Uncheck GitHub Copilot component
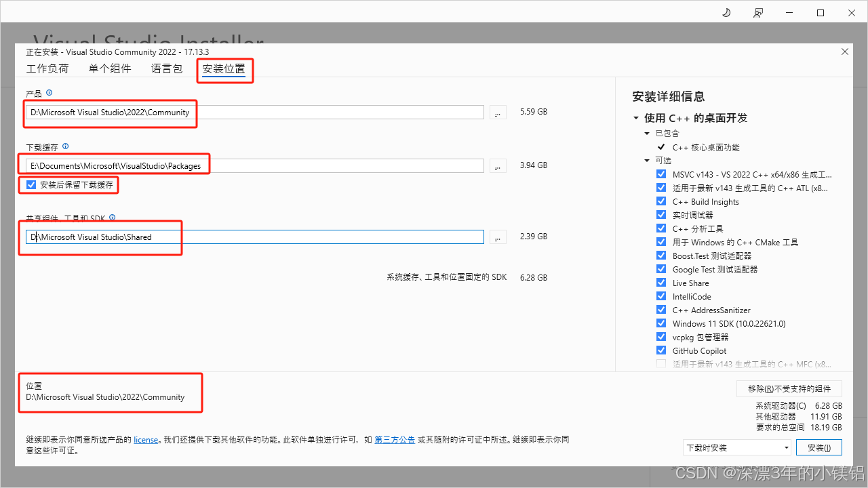Image resolution: width=868 pixels, height=488 pixels. pos(661,350)
